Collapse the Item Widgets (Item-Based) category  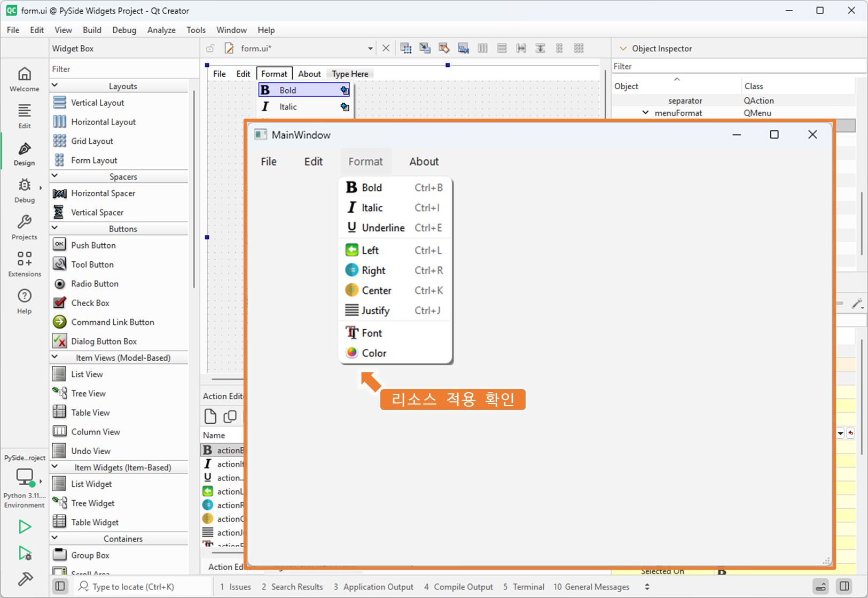54,466
